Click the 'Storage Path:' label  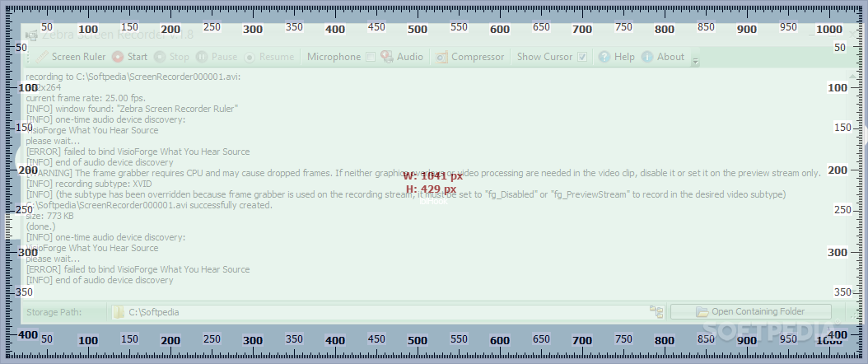point(54,312)
